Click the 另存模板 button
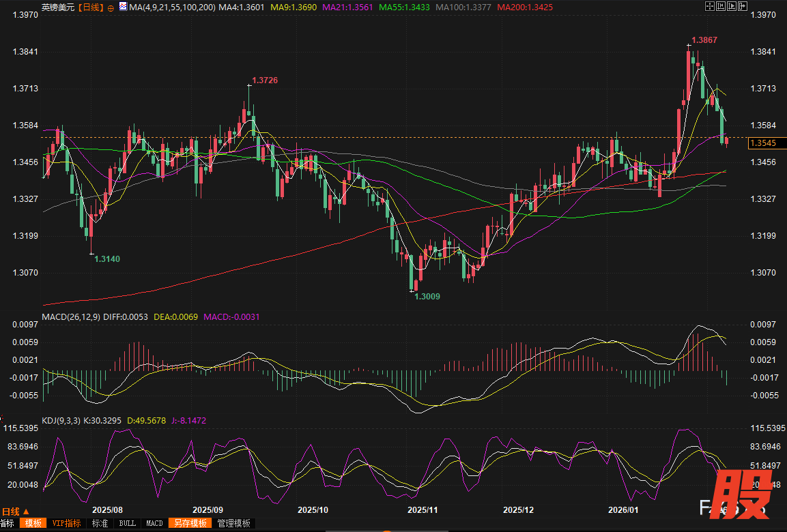The height and width of the screenshot is (532, 787). coord(190,523)
